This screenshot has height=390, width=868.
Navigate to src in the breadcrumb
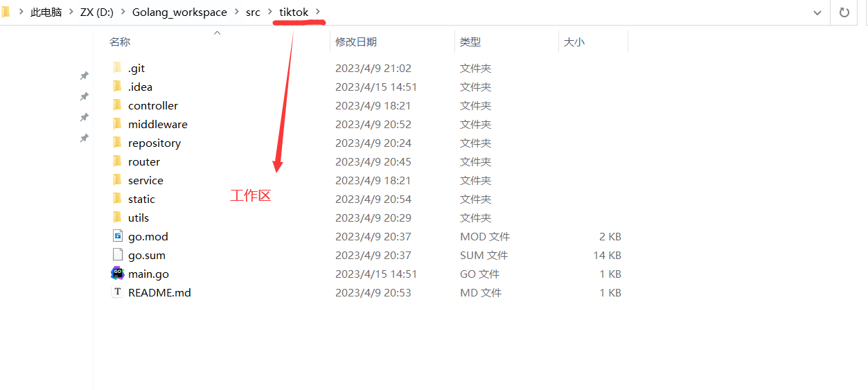click(x=253, y=12)
